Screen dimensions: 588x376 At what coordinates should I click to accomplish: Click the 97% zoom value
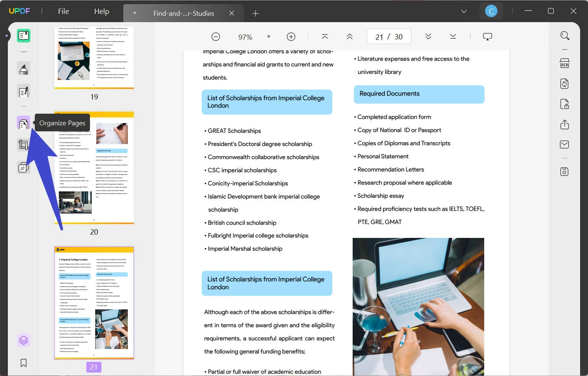[x=245, y=37]
